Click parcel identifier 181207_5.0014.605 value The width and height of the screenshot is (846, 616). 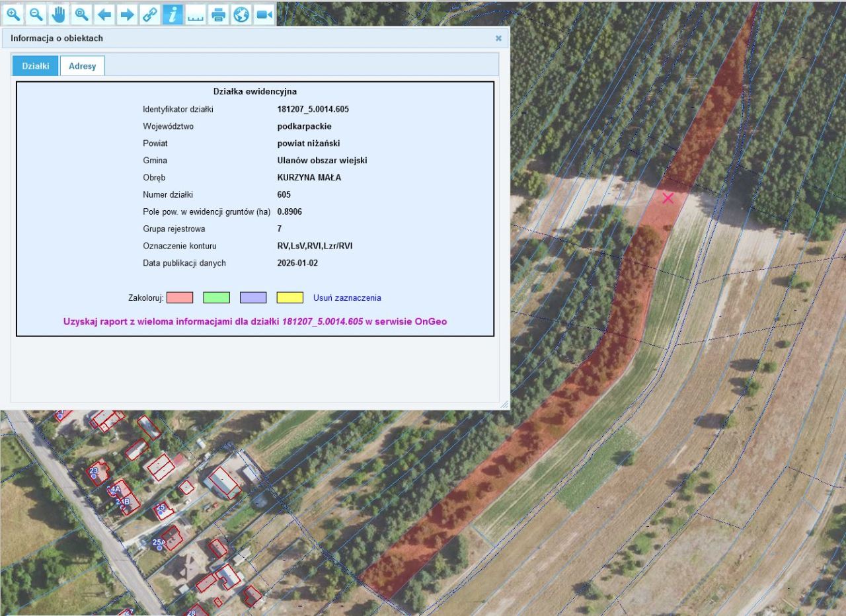click(x=313, y=109)
